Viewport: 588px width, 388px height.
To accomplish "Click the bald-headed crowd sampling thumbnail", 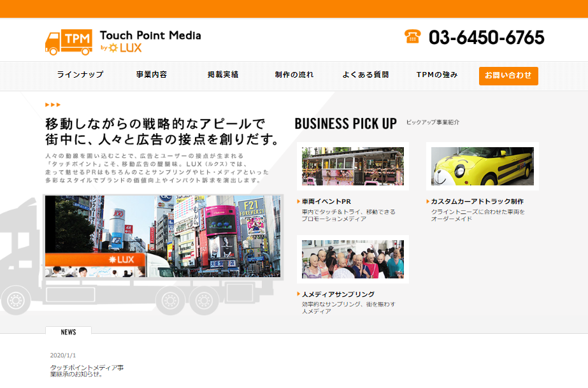I will coord(352,259).
